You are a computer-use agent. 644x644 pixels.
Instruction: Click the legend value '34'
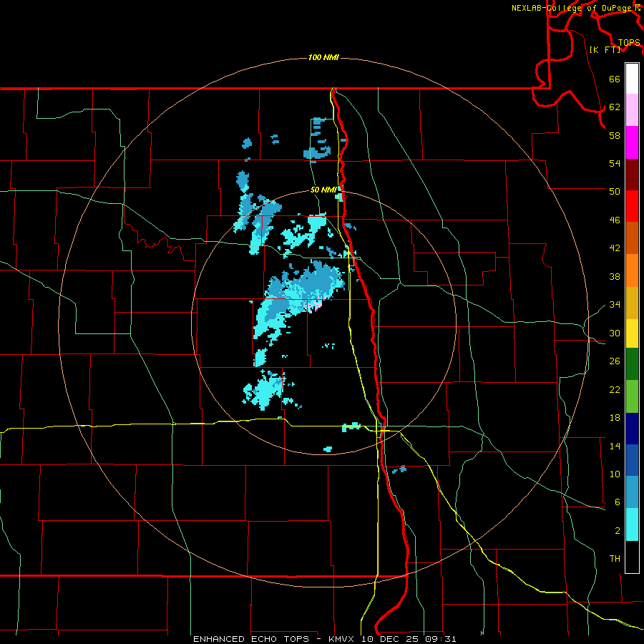615,304
